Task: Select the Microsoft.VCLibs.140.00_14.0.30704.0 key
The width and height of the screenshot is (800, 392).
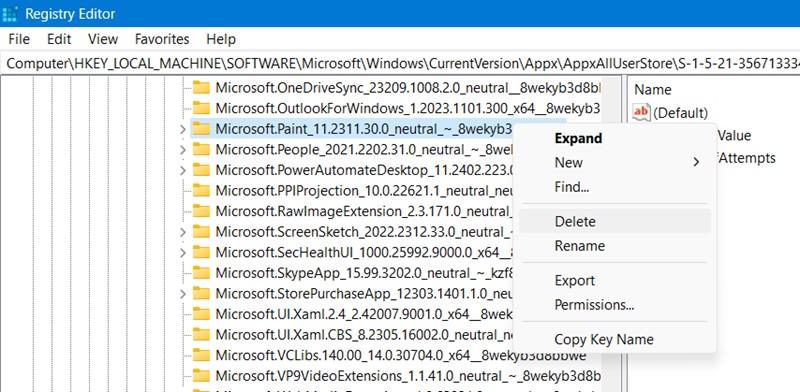Action: (x=401, y=355)
